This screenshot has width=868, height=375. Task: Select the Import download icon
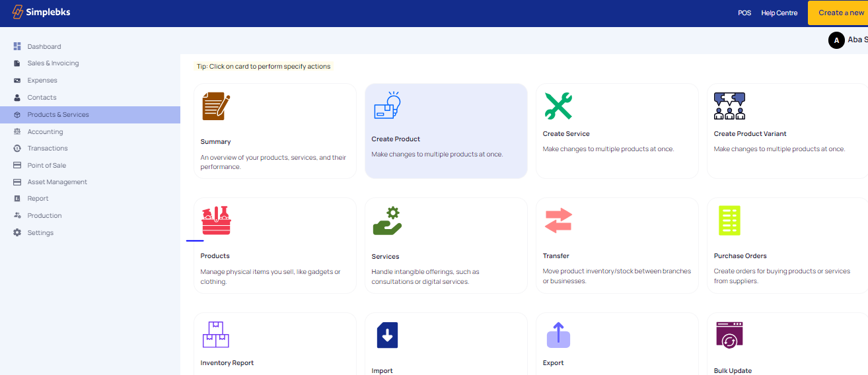pyautogui.click(x=387, y=335)
